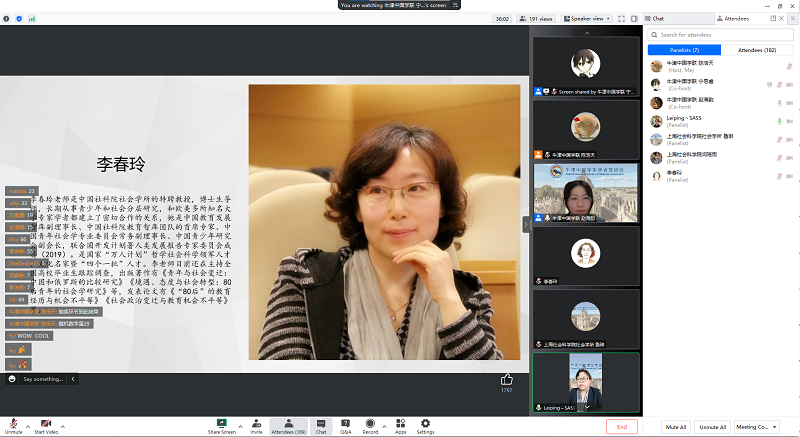Click the thumbs-up reaction icon
Image resolution: width=800 pixels, height=437 pixels.
pos(506,379)
